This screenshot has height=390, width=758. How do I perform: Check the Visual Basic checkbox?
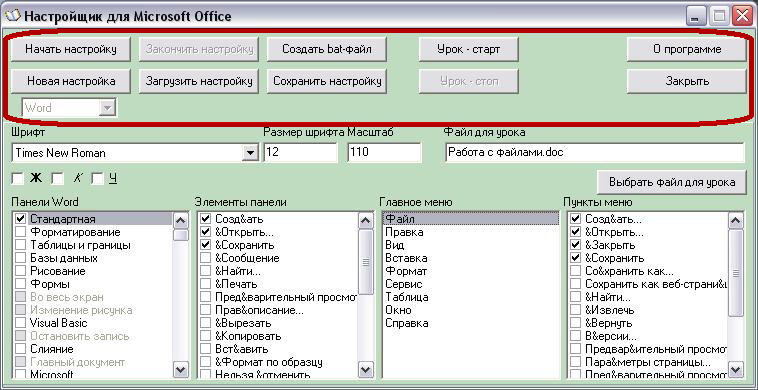[x=20, y=323]
